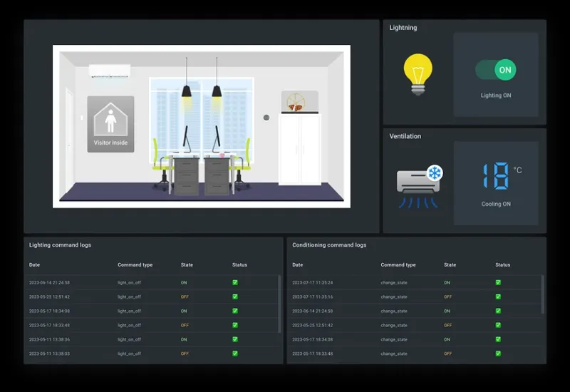Click the 18 °C temperature display
This screenshot has width=570, height=392.
click(x=502, y=175)
